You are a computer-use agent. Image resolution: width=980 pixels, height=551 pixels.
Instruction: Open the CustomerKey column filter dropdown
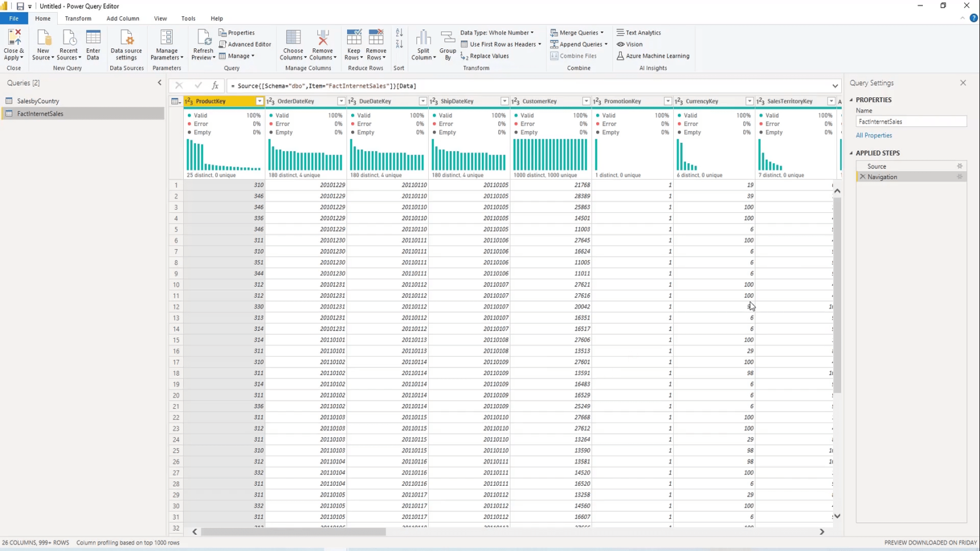pyautogui.click(x=586, y=101)
